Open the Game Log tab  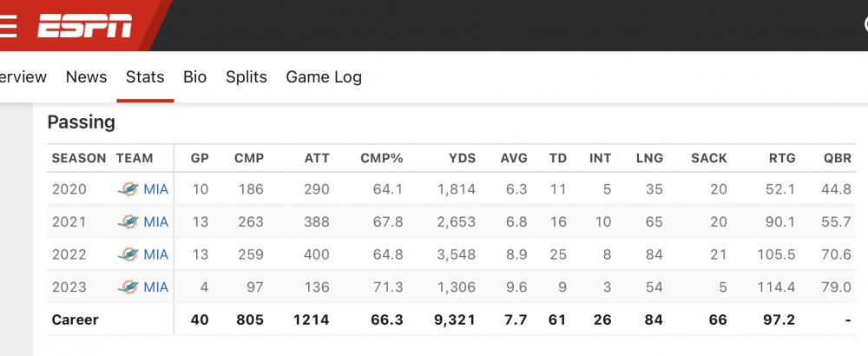point(324,76)
